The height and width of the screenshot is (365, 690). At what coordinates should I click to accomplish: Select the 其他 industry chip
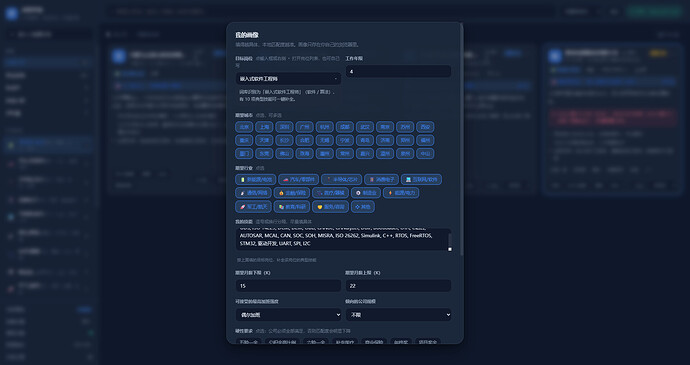tap(363, 206)
